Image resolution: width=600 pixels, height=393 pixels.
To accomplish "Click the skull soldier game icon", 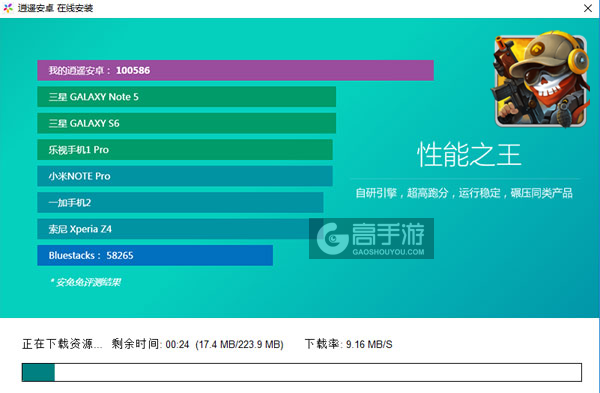I will pos(541,80).
